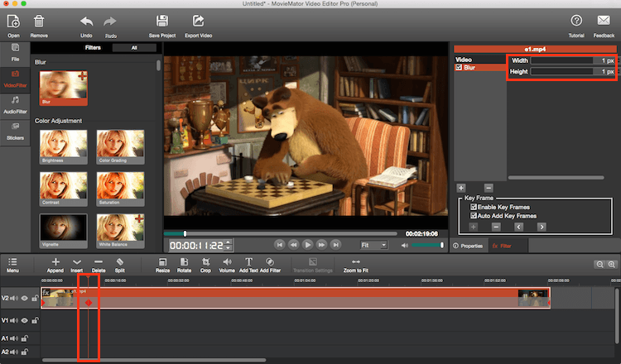621x364 pixels.
Task: Mute the V2 track audio
Action: click(x=14, y=299)
